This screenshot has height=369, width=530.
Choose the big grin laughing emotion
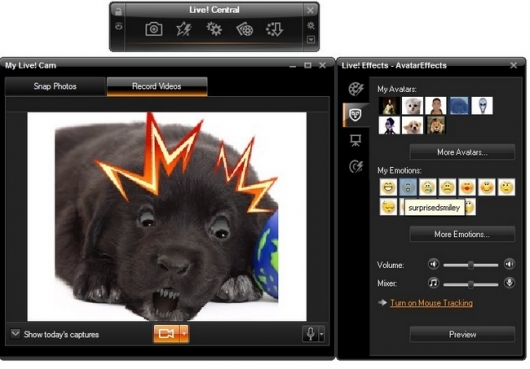coord(388,187)
